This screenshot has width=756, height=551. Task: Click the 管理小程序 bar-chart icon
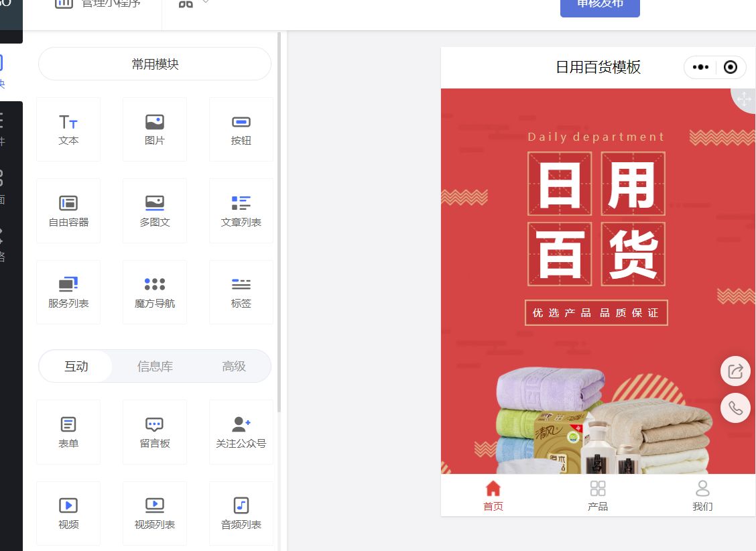click(64, 3)
